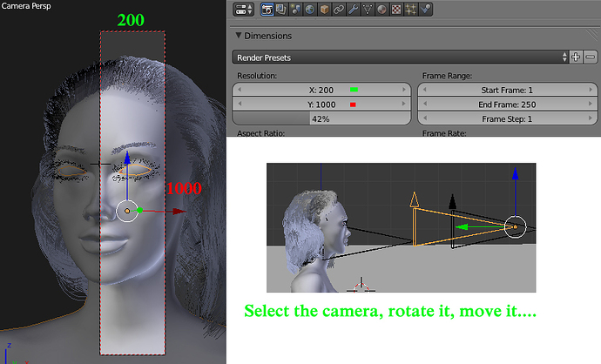
Task: Open the Object Data tab
Action: [x=368, y=10]
